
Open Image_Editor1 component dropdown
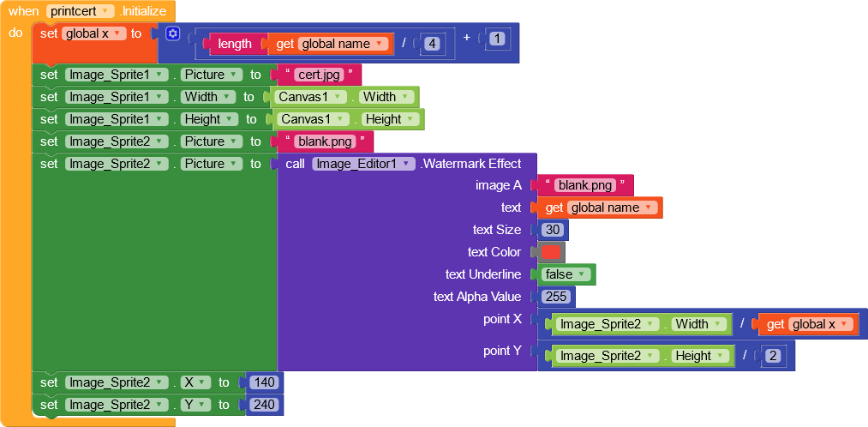click(x=363, y=164)
